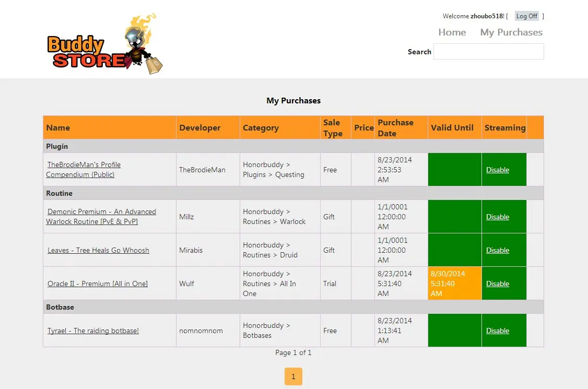Click the Purchase Date column header

(395, 128)
